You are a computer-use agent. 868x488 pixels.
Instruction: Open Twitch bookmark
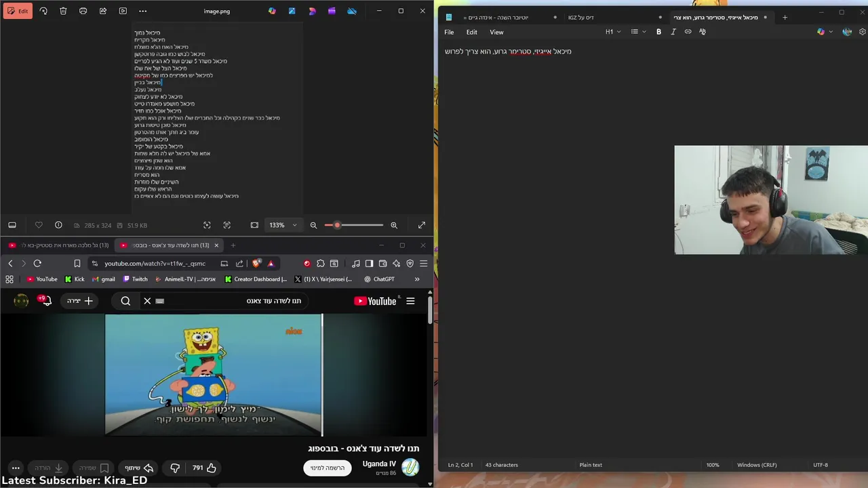pos(135,279)
